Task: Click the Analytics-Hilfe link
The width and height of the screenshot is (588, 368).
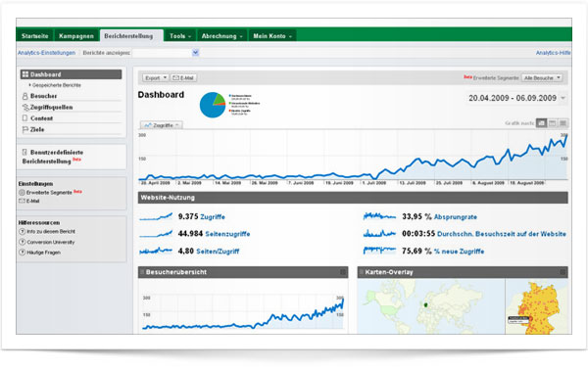Action: [x=553, y=53]
